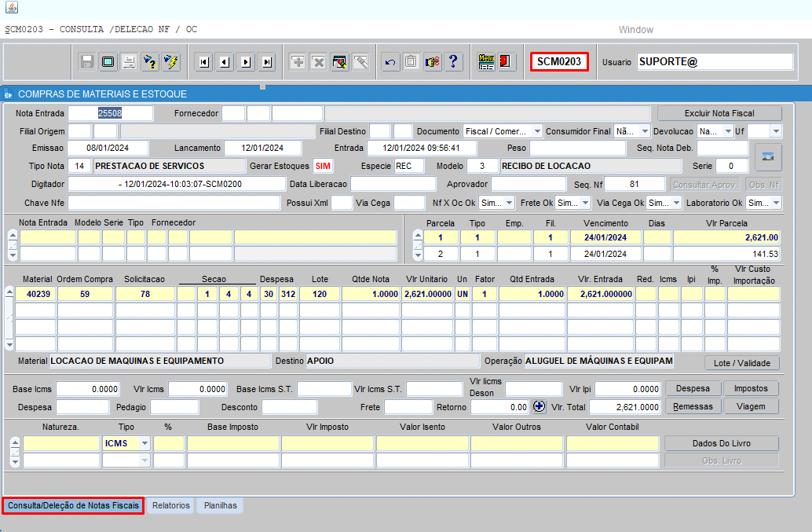Open the Frete Ok dropdown
Screen dimensions: 812x532
(585, 203)
